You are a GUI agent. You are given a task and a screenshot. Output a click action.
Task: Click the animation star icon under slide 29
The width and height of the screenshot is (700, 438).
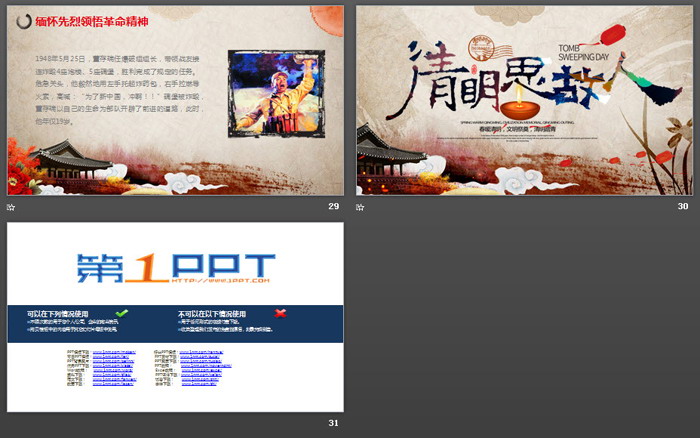[11, 207]
